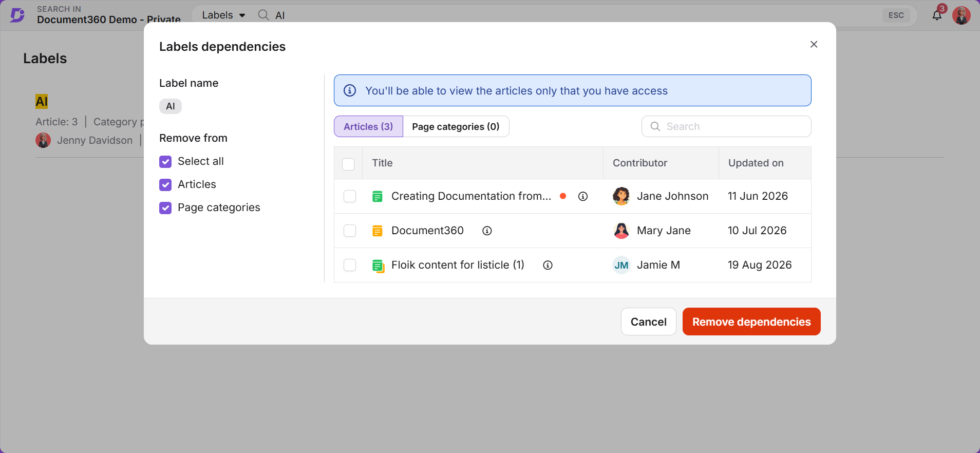Click the Document360 Demo - Private project name
The image size is (980, 453).
[x=109, y=20]
